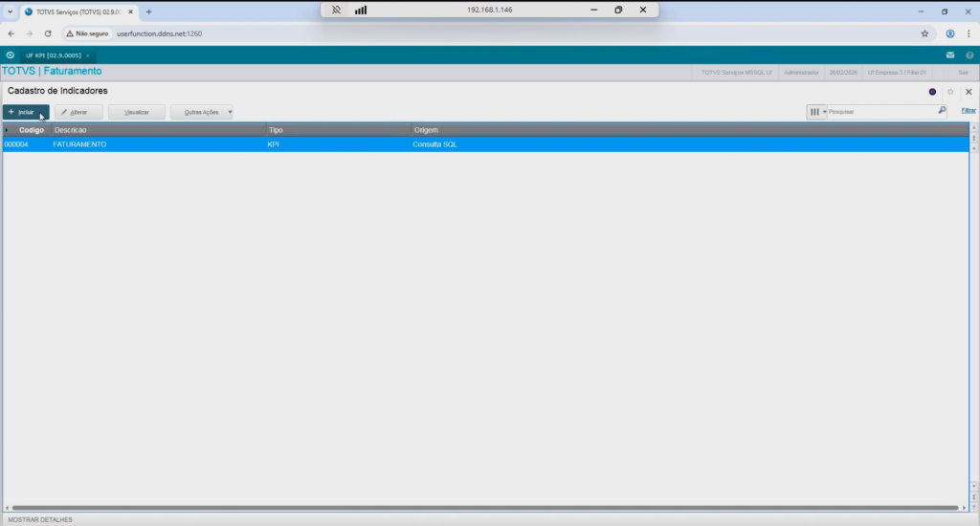Image resolution: width=980 pixels, height=526 pixels.
Task: Close the Cadastro de Indicadores panel
Action: coord(969,92)
